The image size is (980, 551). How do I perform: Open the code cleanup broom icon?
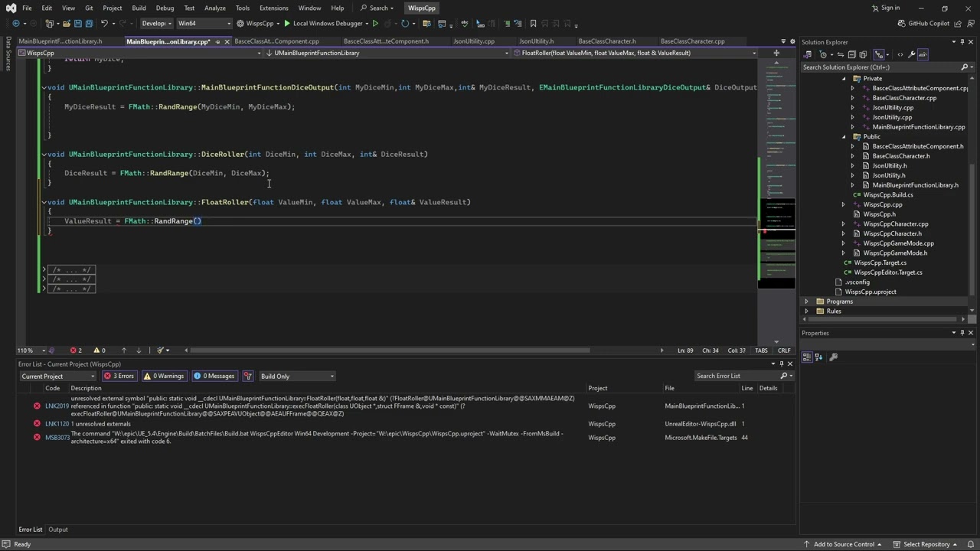point(162,350)
